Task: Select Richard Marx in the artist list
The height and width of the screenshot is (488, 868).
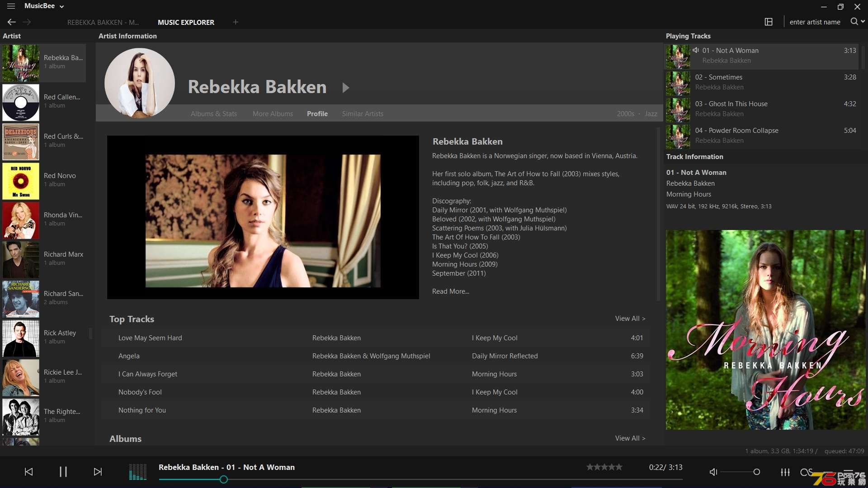Action: (44, 259)
